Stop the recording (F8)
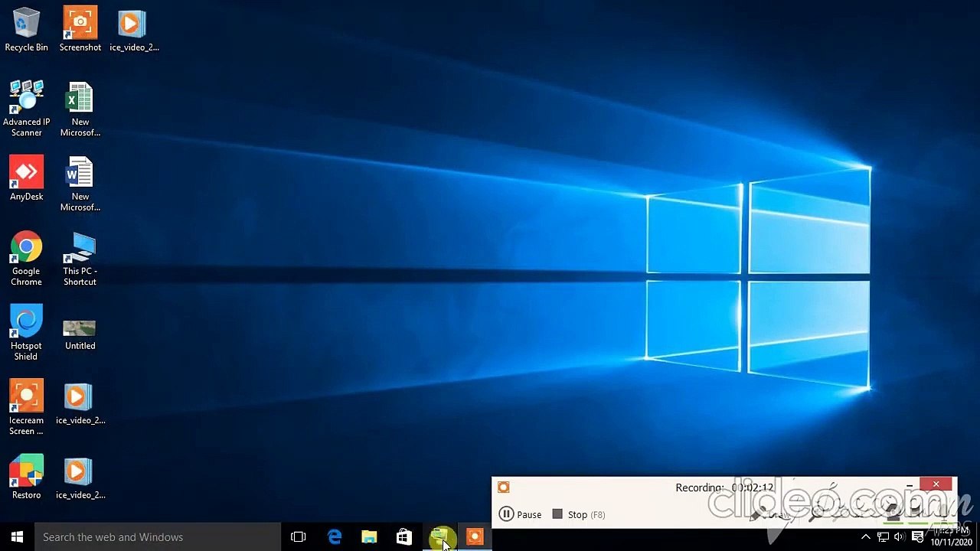Screen dimensions: 980x551 tap(579, 514)
